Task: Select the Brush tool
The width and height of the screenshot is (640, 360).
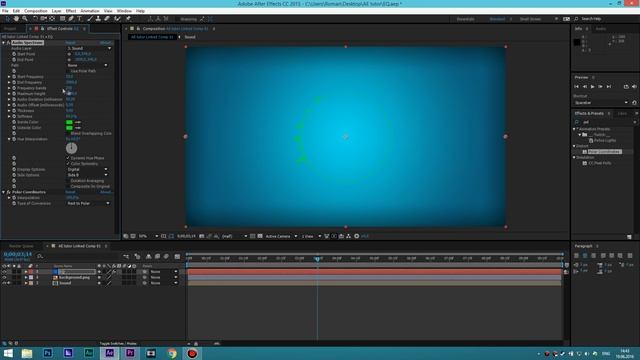Action: click(90, 19)
